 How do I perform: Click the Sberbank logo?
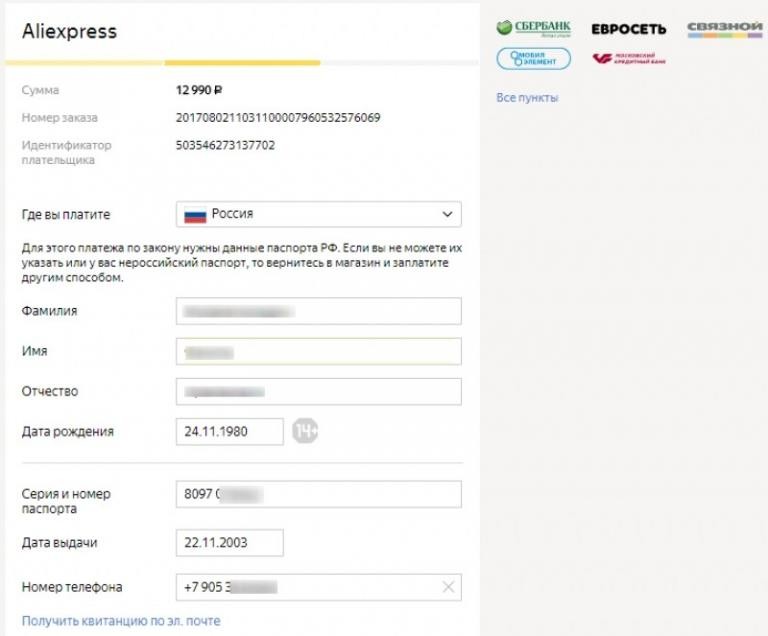coord(533,28)
